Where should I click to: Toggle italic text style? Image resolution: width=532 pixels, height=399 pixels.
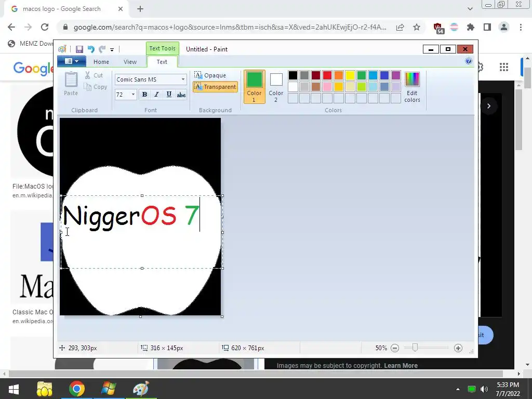coord(156,95)
